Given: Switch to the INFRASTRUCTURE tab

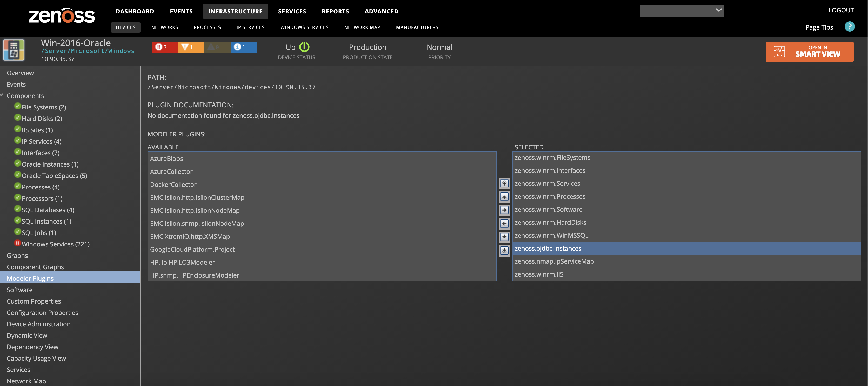Looking at the screenshot, I should point(235,11).
